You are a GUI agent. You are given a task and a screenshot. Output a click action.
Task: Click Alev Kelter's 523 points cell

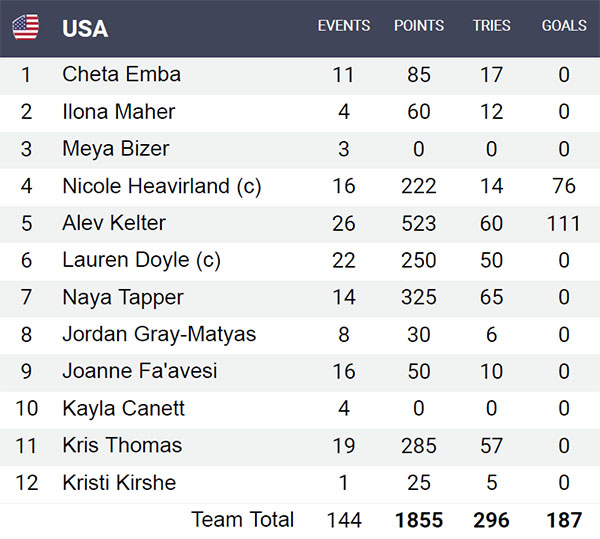pos(418,223)
